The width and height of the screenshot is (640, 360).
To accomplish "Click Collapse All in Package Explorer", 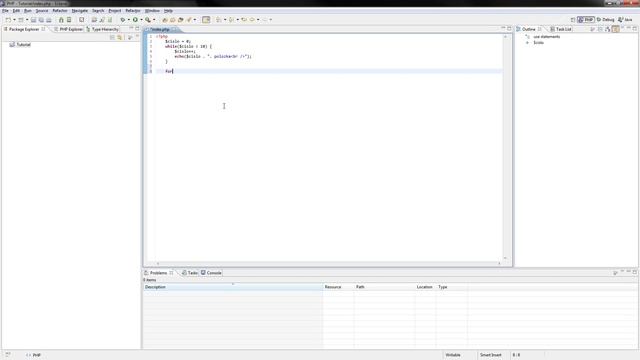I will point(112,38).
